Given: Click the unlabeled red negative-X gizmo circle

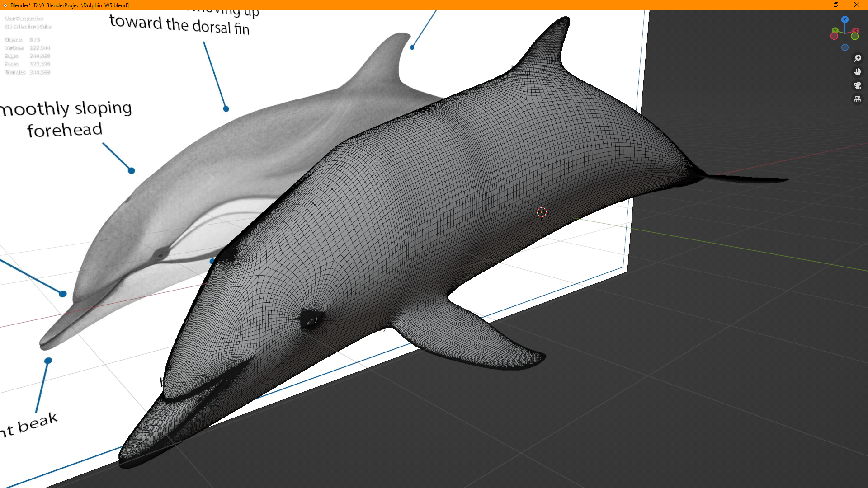Looking at the screenshot, I should click(x=834, y=36).
